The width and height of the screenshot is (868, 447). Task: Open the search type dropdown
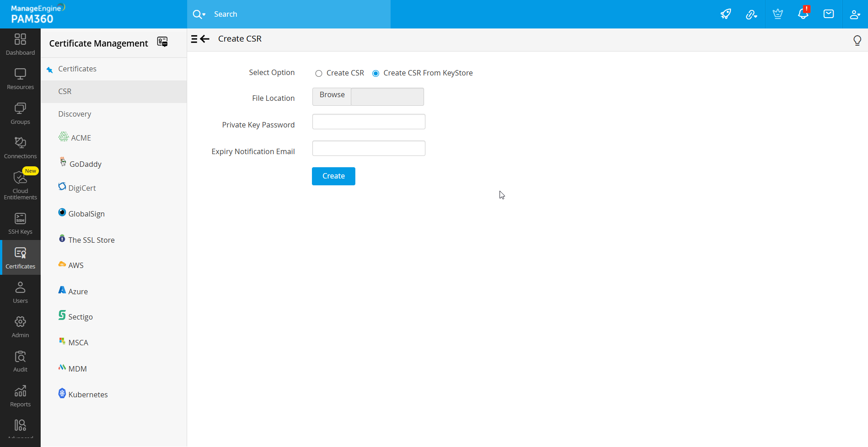coord(199,14)
